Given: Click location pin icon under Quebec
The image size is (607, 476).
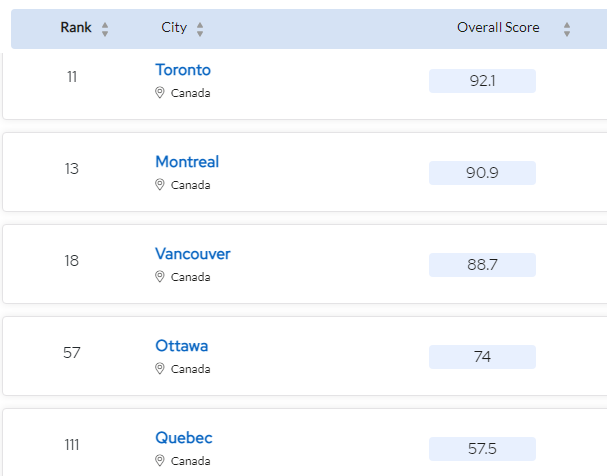Looking at the screenshot, I should (159, 461).
